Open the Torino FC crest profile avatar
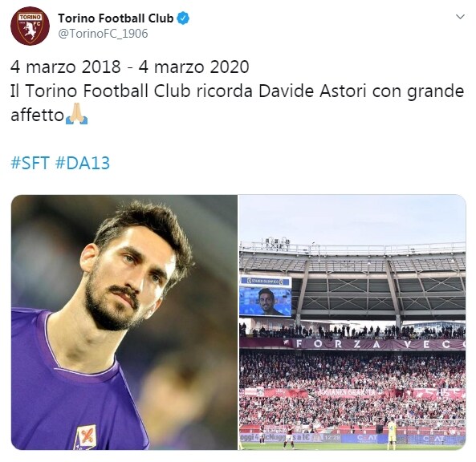The image size is (476, 462). (30, 26)
